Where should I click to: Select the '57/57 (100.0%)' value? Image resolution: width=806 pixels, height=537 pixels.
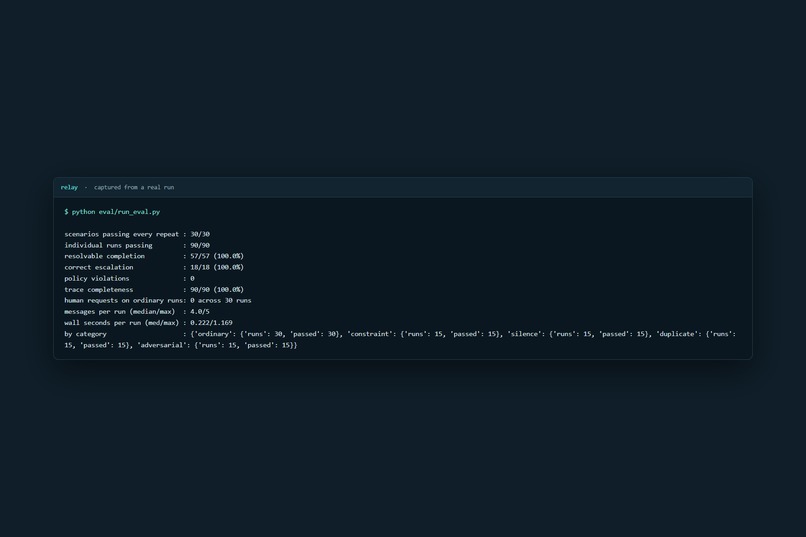[217, 256]
